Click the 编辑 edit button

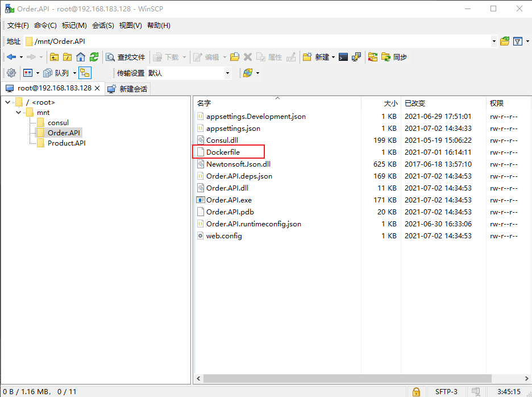206,57
